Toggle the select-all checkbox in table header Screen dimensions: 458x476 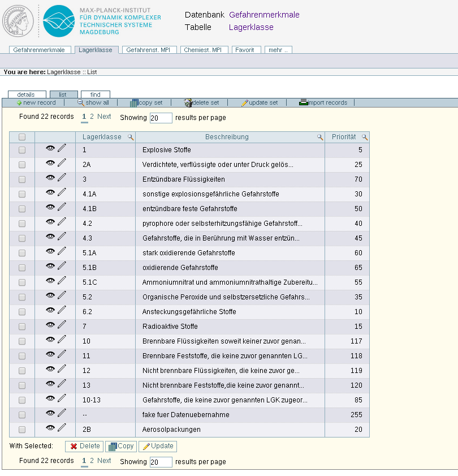click(22, 137)
